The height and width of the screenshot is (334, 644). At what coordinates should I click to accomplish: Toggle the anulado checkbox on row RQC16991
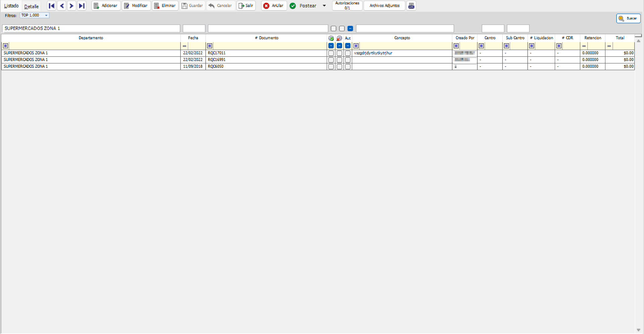pyautogui.click(x=339, y=60)
